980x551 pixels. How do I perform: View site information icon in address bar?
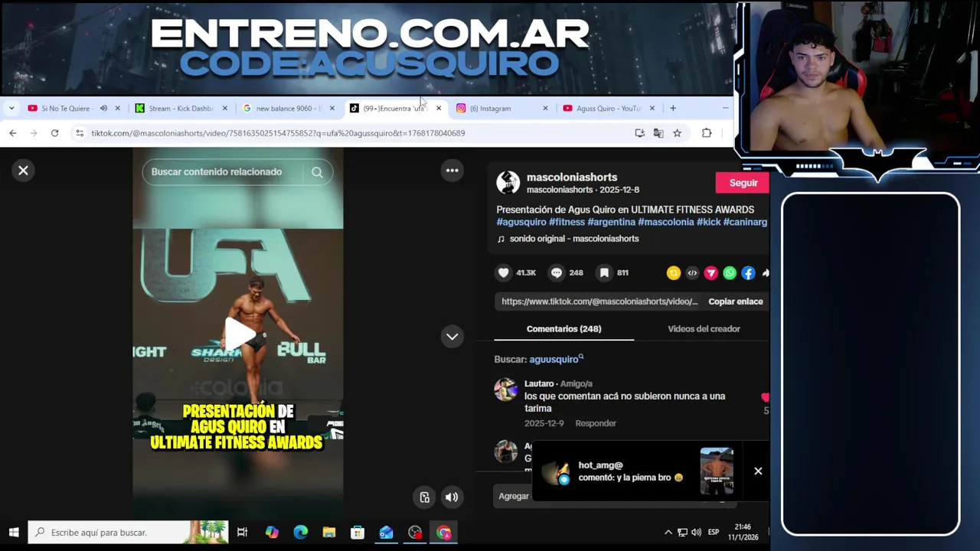(79, 133)
